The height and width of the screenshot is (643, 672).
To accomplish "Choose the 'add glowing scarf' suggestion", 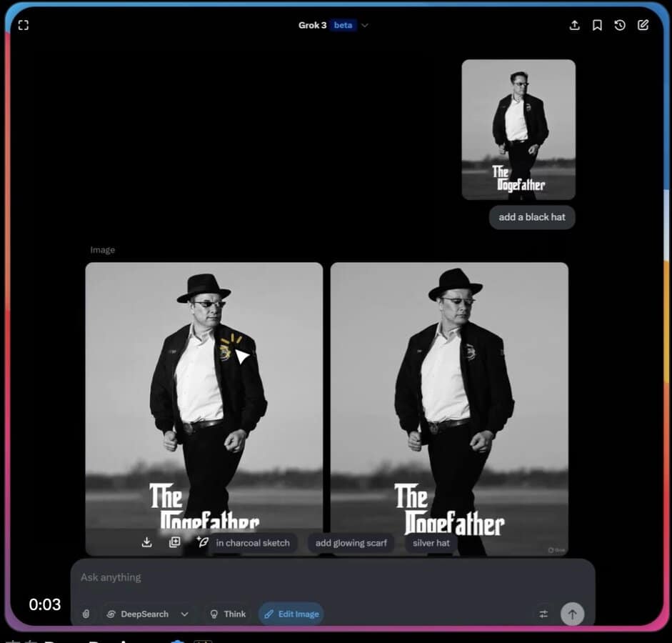I will point(351,543).
